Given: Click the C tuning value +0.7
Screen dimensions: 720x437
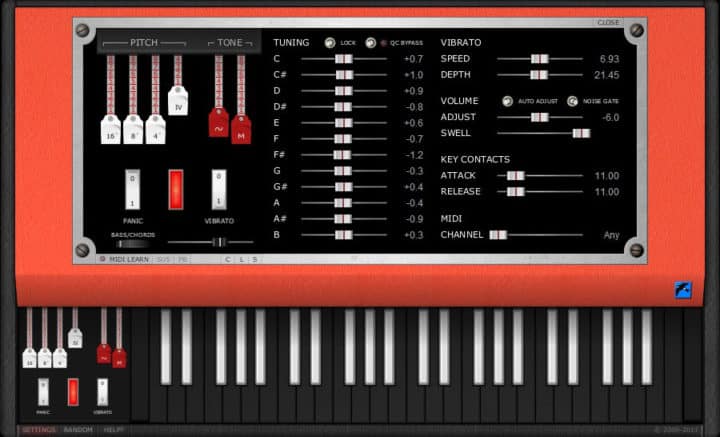Looking at the screenshot, I should pos(413,59).
